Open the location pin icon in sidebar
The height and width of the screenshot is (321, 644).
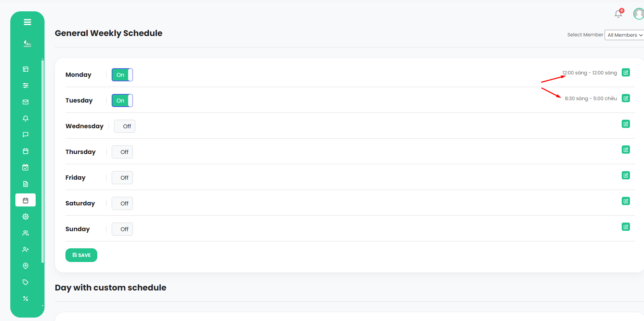[x=26, y=266]
